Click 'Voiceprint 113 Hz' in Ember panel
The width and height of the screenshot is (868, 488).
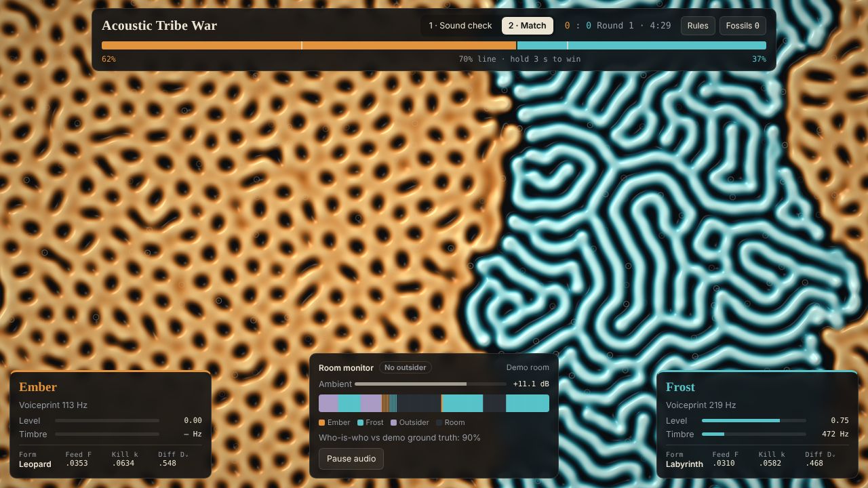coord(53,405)
